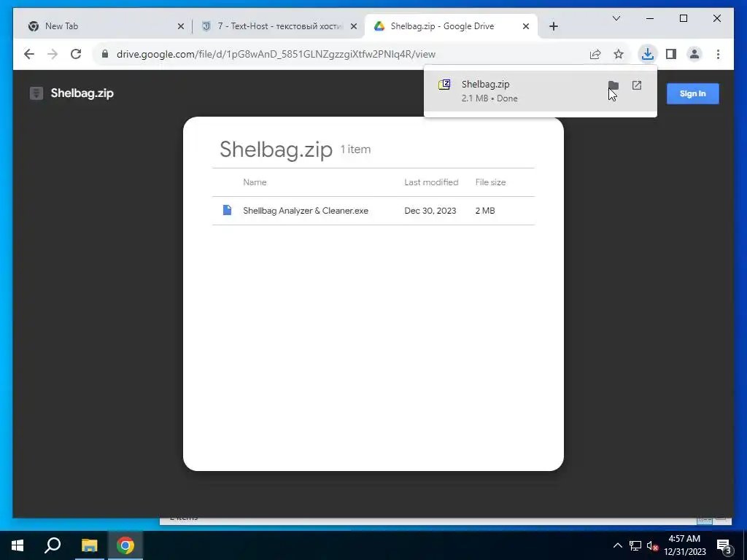Go back to previous page
This screenshot has width=747, height=560.
tap(29, 54)
